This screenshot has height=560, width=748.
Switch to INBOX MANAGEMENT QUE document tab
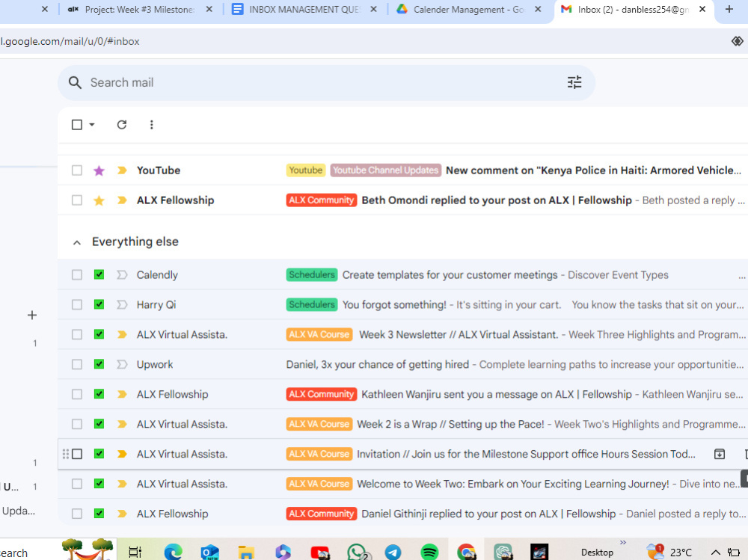click(x=304, y=10)
